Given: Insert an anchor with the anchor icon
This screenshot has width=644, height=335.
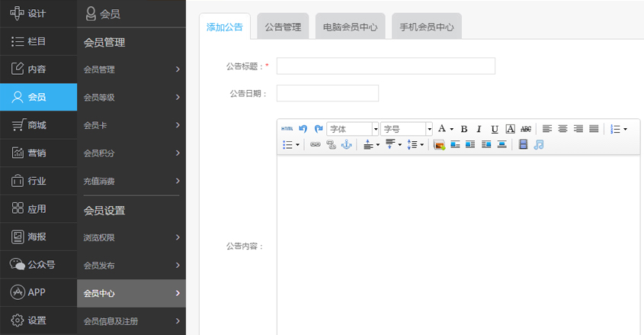Looking at the screenshot, I should pos(346,144).
